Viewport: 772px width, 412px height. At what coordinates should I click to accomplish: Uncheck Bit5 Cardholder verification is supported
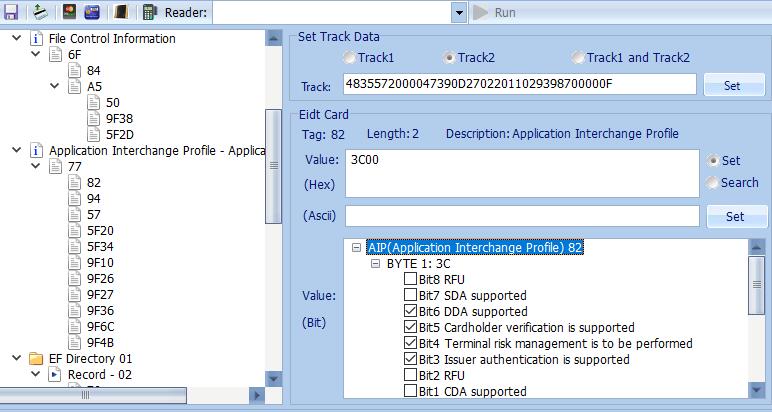click(x=411, y=328)
